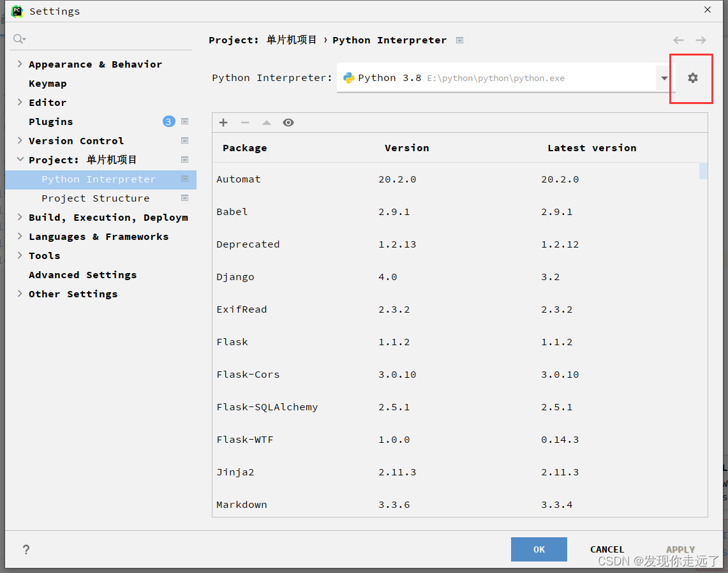Open the Plugins settings page
The image size is (728, 573).
(x=51, y=122)
